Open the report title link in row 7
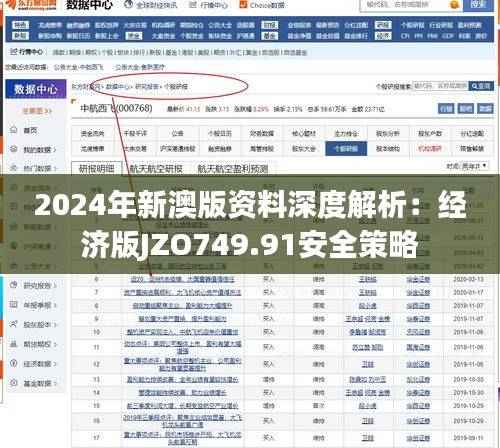This screenshot has height=448, width=500. tap(182, 292)
